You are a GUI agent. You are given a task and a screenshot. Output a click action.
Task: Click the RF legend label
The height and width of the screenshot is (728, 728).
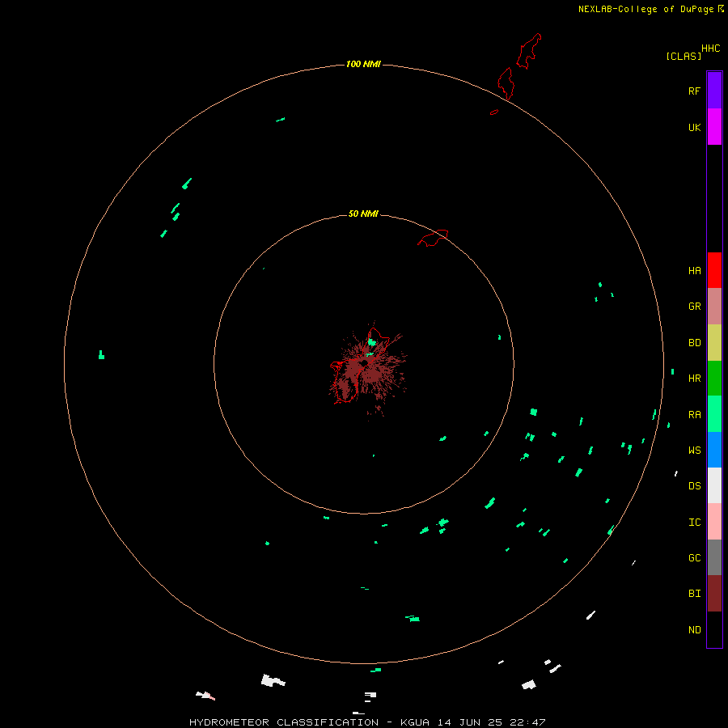tap(694, 91)
